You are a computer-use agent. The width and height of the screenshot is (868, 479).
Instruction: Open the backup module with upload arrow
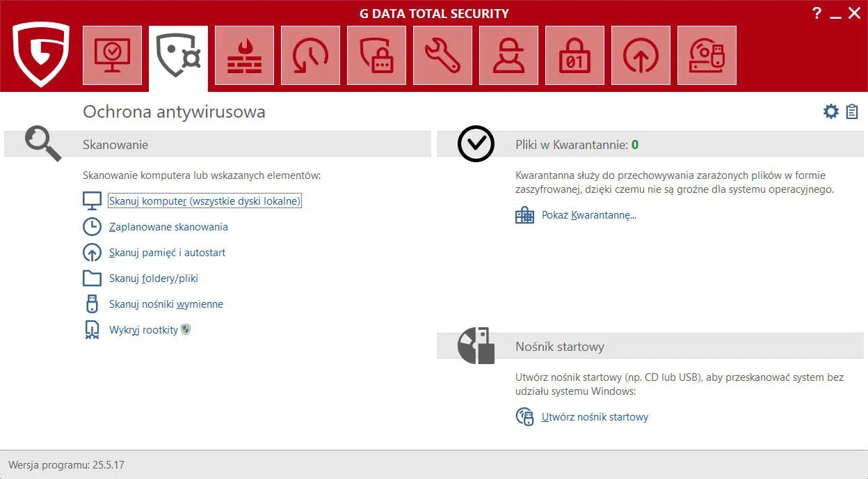(x=641, y=54)
